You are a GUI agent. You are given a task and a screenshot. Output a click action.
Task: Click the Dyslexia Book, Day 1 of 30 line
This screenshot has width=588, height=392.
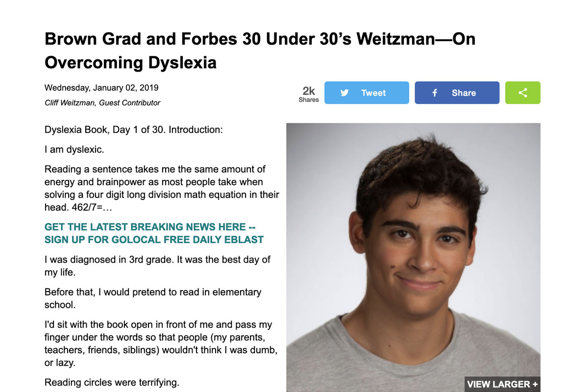click(x=133, y=130)
